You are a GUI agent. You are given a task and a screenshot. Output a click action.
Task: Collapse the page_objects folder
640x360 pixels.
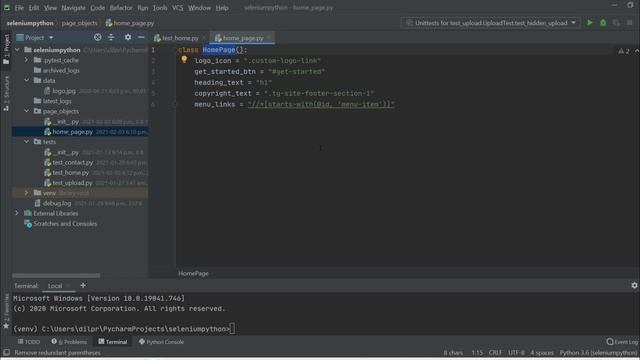pyautogui.click(x=27, y=111)
